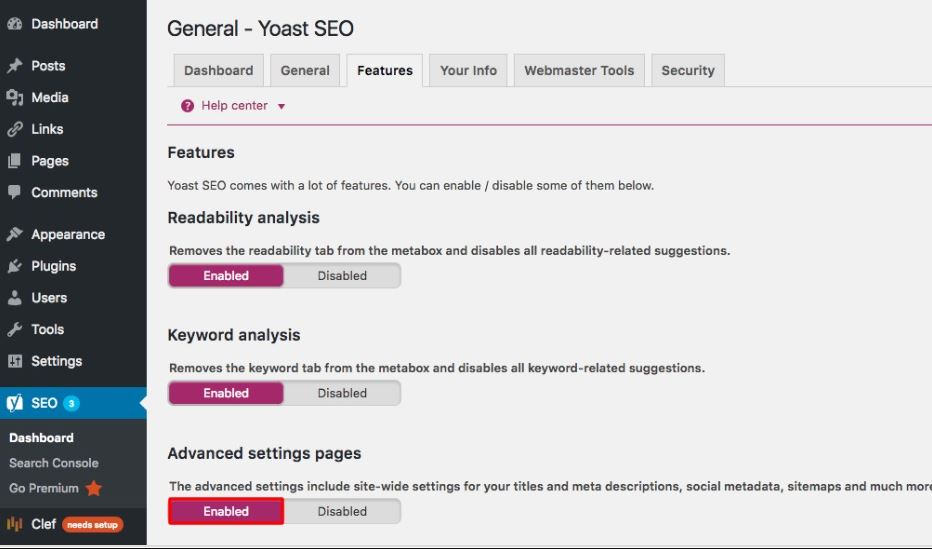Select the Links chain icon
Image resolution: width=932 pixels, height=549 pixels.
[14, 129]
